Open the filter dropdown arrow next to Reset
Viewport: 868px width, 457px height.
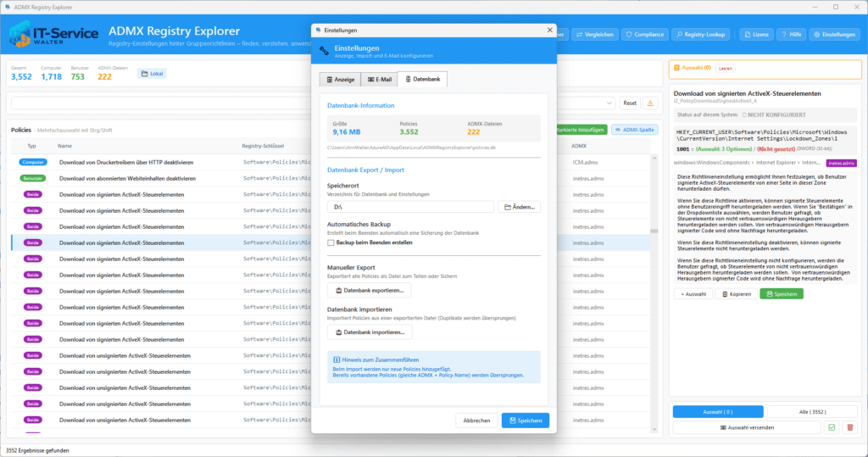pos(609,103)
